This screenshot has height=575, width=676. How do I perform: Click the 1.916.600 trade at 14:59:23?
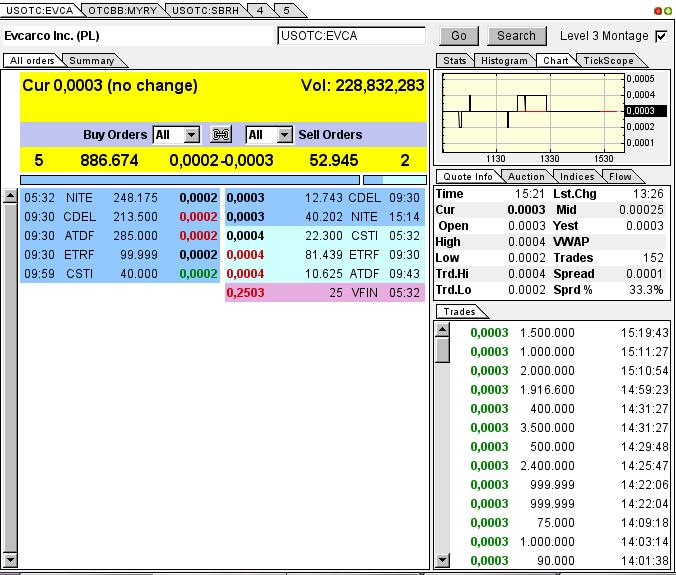pos(569,390)
